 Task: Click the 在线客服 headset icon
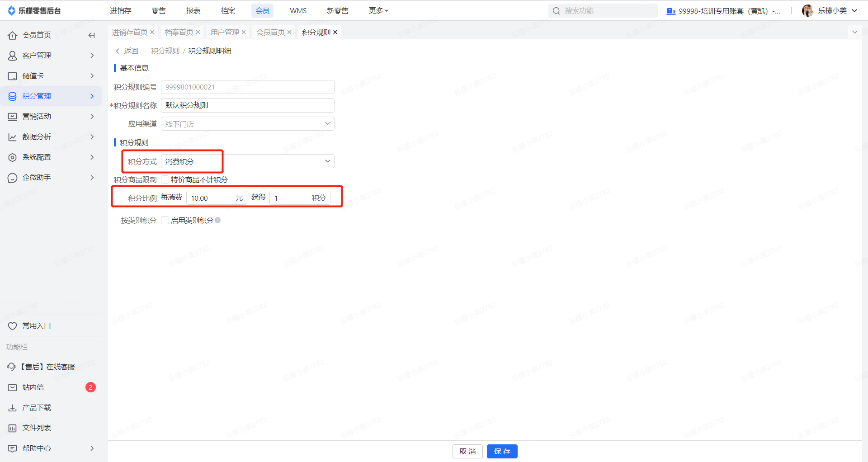tap(12, 367)
